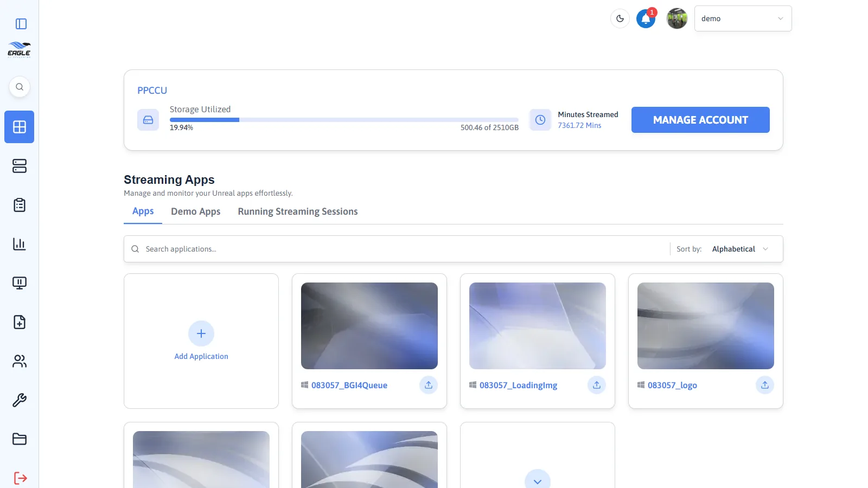Click the storage drive icon
The height and width of the screenshot is (488, 868).
pyautogui.click(x=148, y=120)
